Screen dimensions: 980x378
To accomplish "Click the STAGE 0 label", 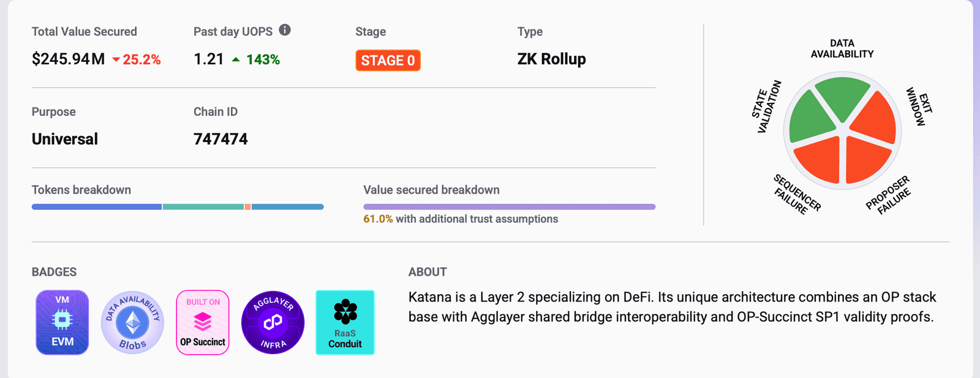I will [x=388, y=60].
